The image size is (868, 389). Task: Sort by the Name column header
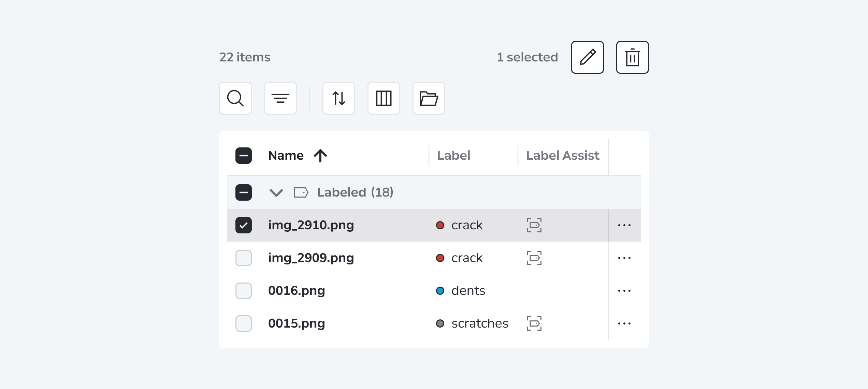[286, 156]
